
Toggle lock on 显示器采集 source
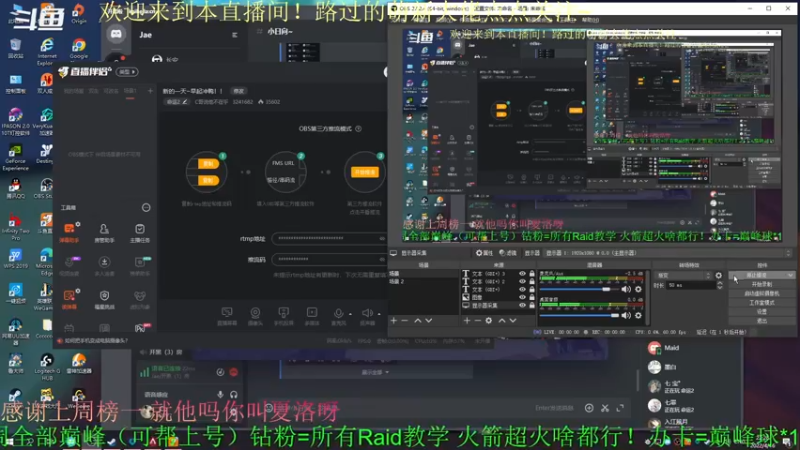532,305
